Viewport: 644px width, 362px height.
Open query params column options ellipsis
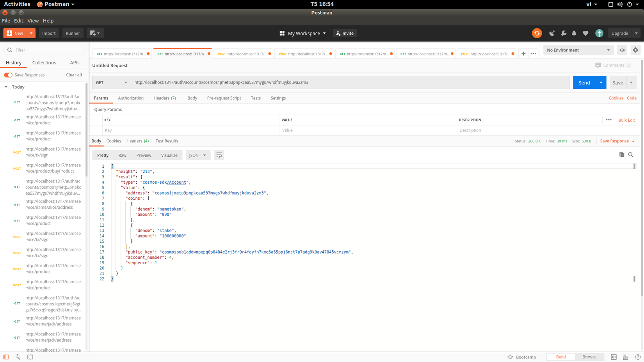tap(609, 120)
